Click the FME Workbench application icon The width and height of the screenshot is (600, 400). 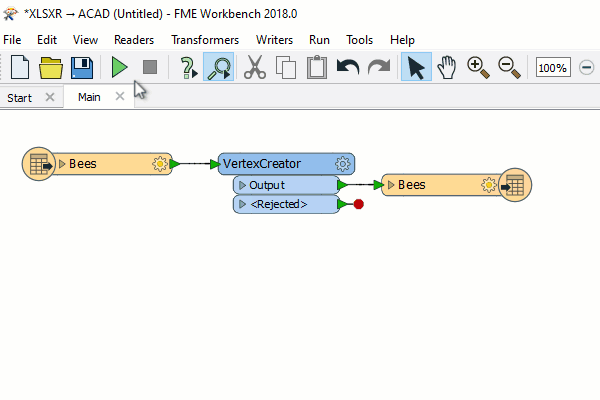click(x=11, y=14)
